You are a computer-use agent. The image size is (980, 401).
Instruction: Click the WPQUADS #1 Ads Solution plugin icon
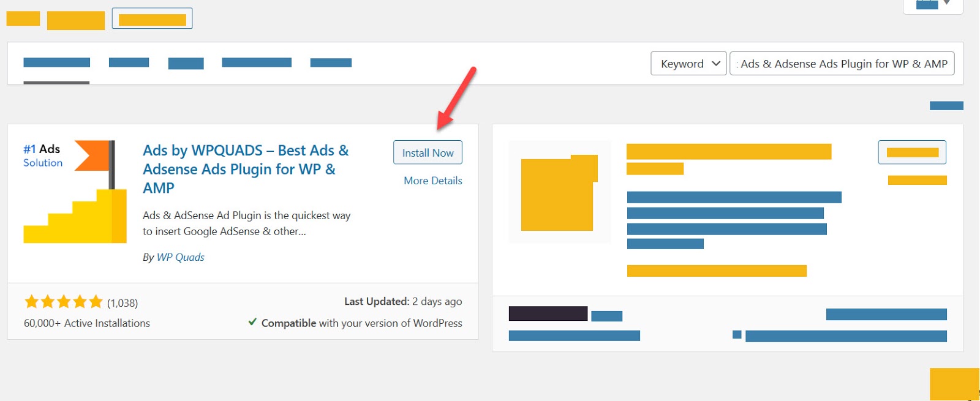75,192
